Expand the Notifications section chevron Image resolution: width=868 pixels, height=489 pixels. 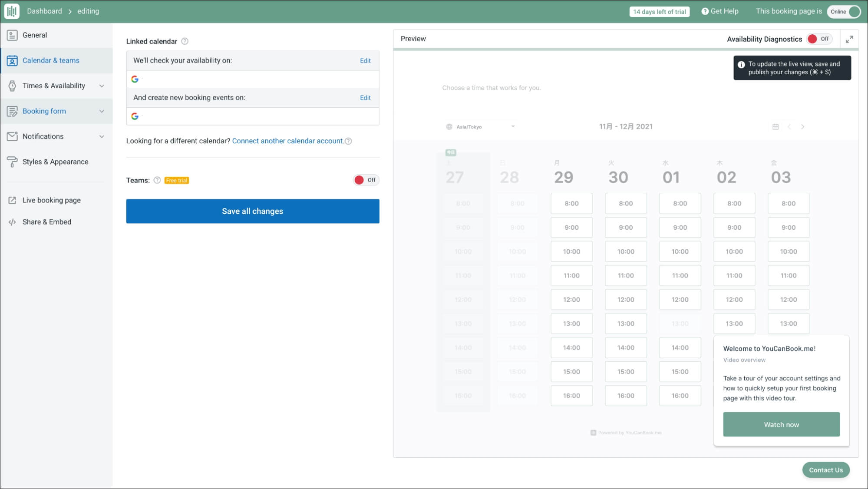[102, 136]
